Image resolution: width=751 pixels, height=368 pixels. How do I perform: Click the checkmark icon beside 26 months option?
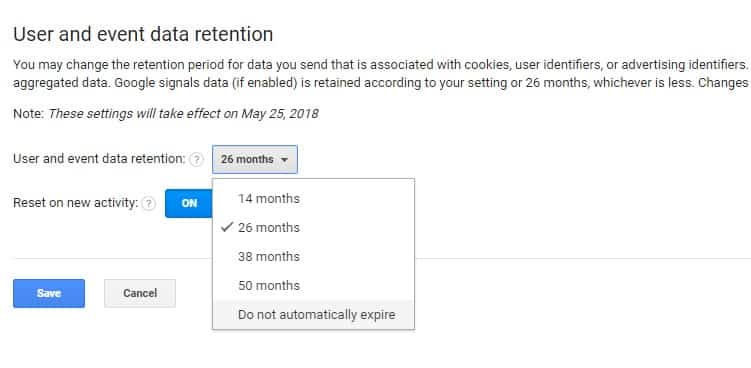coord(227,227)
